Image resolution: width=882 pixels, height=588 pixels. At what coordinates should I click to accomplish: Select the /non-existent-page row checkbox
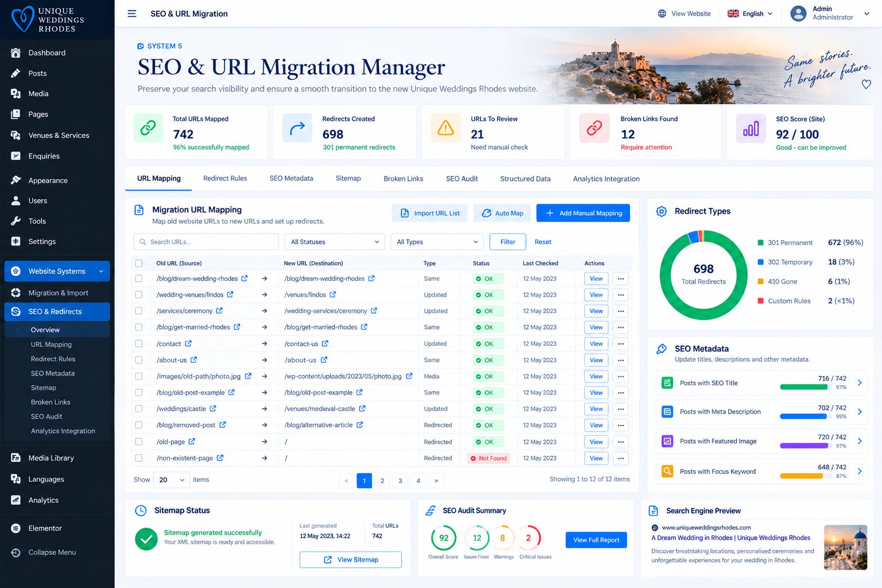pyautogui.click(x=138, y=458)
